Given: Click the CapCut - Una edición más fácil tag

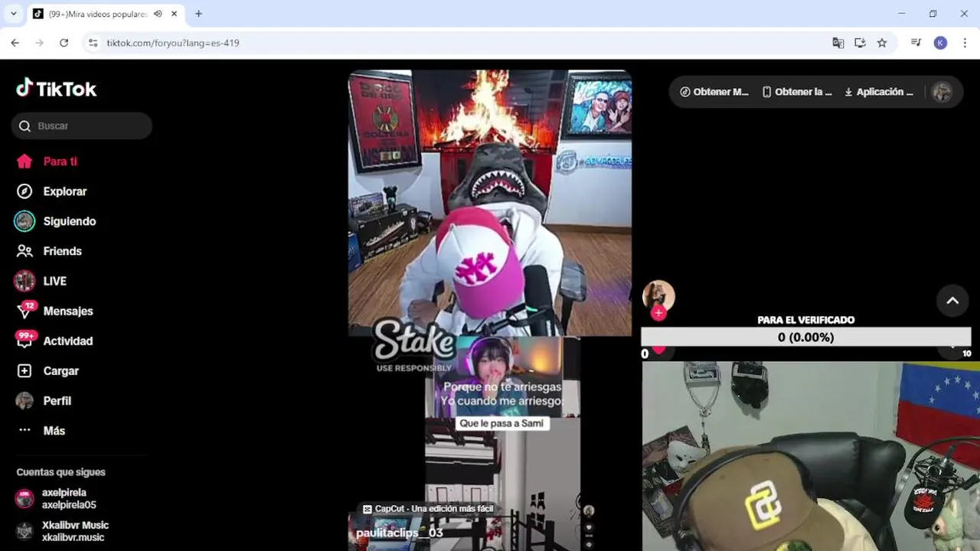Looking at the screenshot, I should [428, 509].
